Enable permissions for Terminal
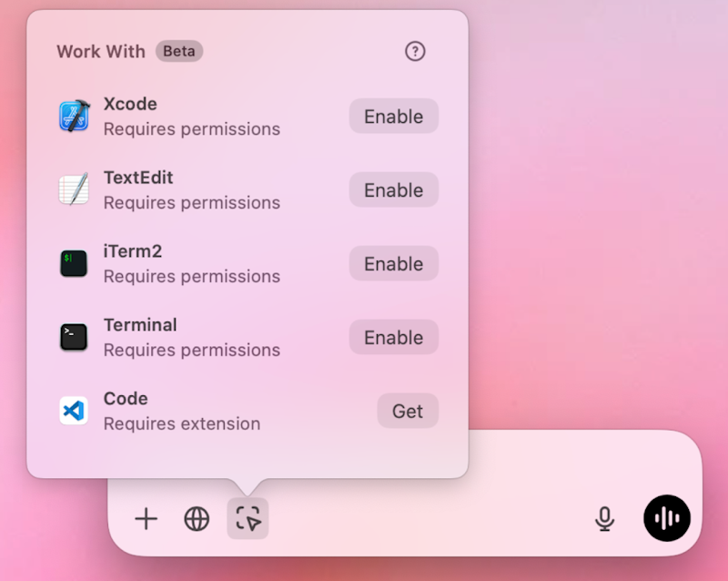 (393, 337)
